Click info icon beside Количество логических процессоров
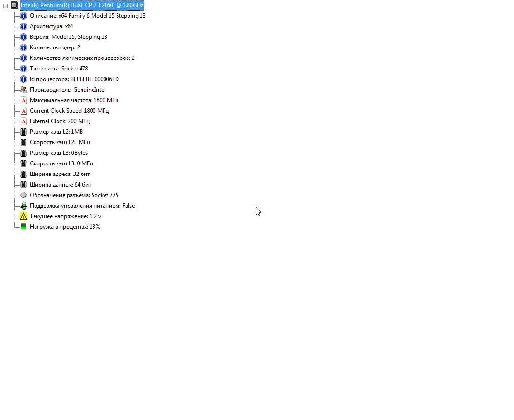Viewport: 514px width, 420px height. click(23, 58)
